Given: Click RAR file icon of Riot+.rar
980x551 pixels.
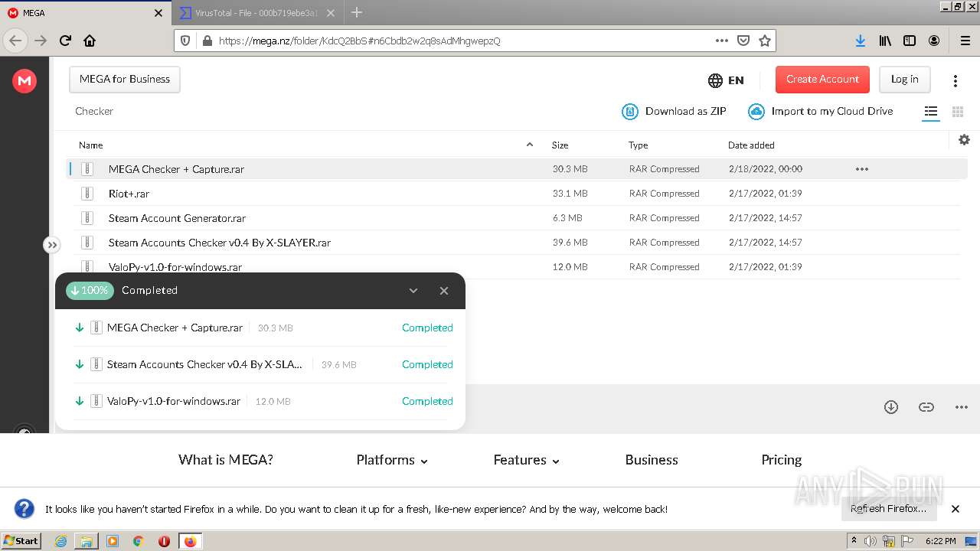Looking at the screenshot, I should [87, 194].
